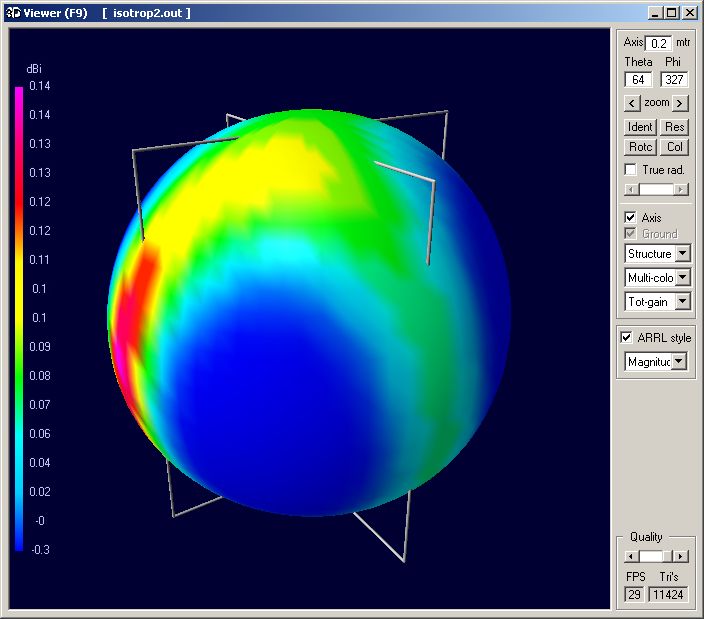Expand the Multi-color dropdown list
704x619 pixels.
click(x=683, y=278)
